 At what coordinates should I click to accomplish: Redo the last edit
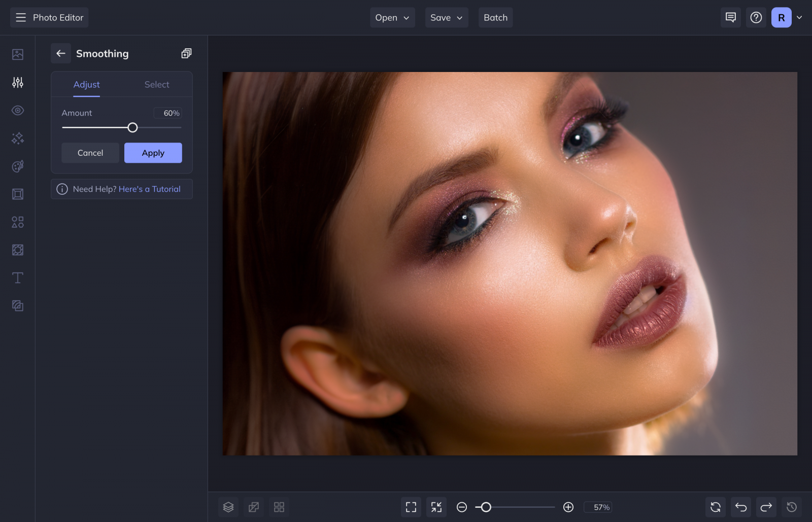(766, 507)
